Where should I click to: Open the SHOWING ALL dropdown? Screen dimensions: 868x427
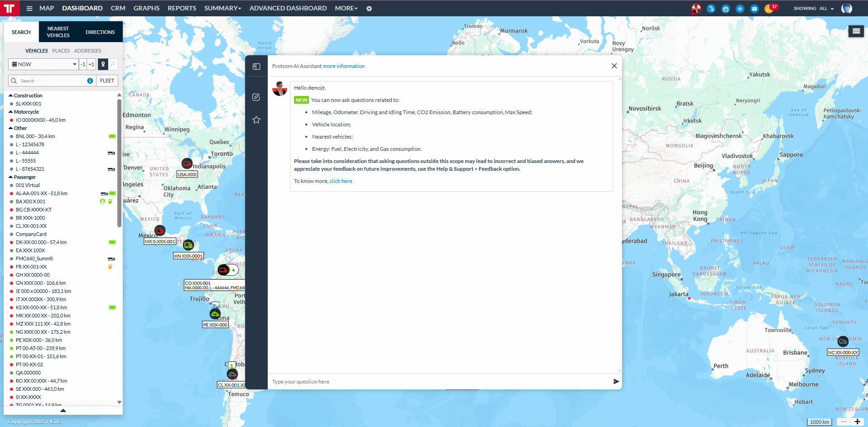(814, 9)
